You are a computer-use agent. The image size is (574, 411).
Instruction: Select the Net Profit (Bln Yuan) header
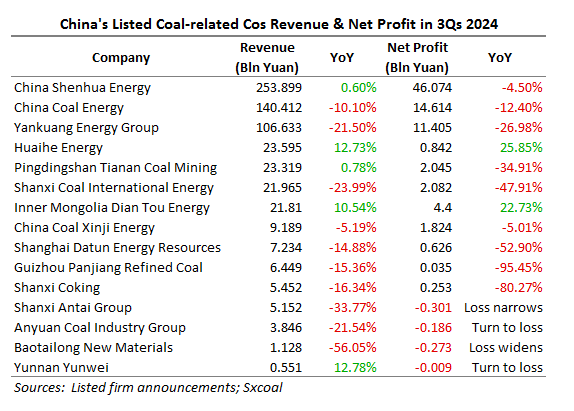click(x=417, y=57)
